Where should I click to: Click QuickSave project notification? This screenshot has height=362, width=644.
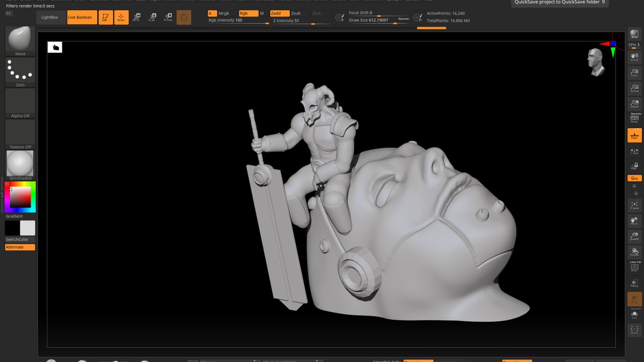click(560, 2)
